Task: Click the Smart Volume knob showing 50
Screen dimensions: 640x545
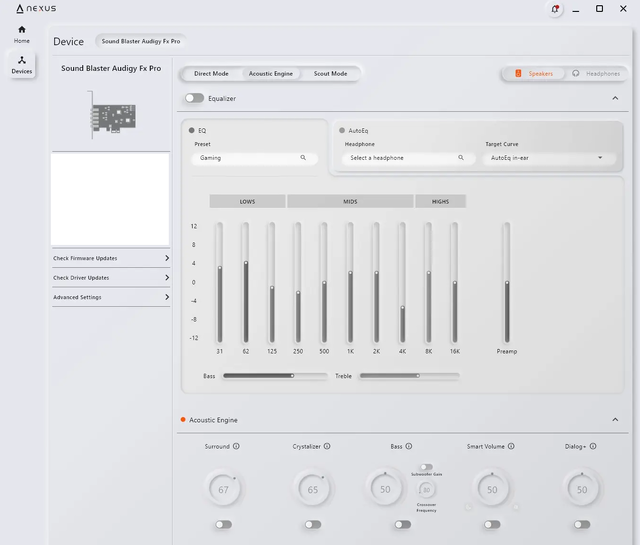Action: (x=492, y=489)
